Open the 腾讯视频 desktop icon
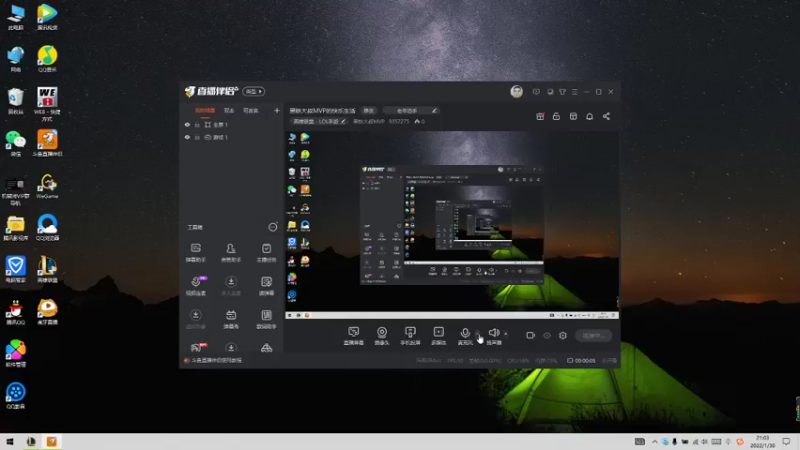 point(47,16)
